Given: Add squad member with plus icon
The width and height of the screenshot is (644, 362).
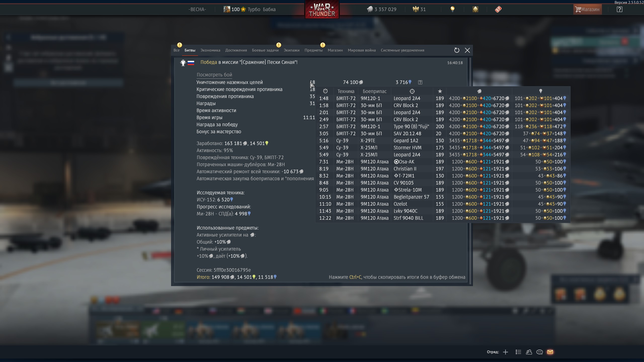Looking at the screenshot, I should tap(505, 352).
